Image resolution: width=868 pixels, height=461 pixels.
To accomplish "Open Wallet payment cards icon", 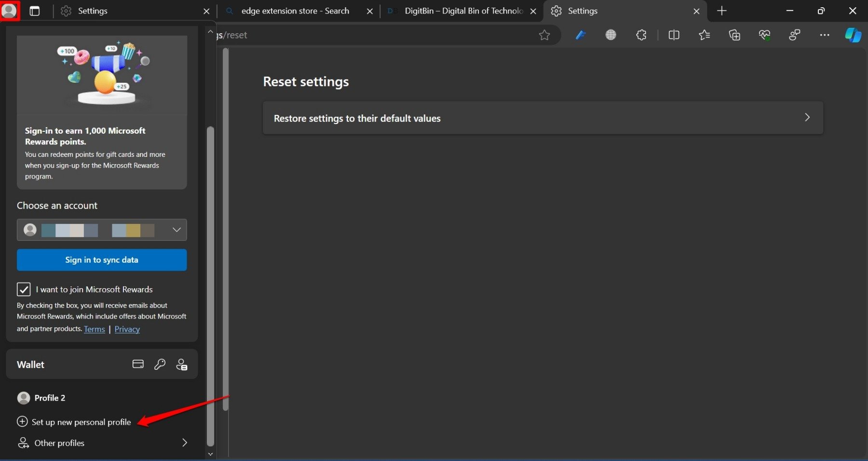I will [x=138, y=364].
